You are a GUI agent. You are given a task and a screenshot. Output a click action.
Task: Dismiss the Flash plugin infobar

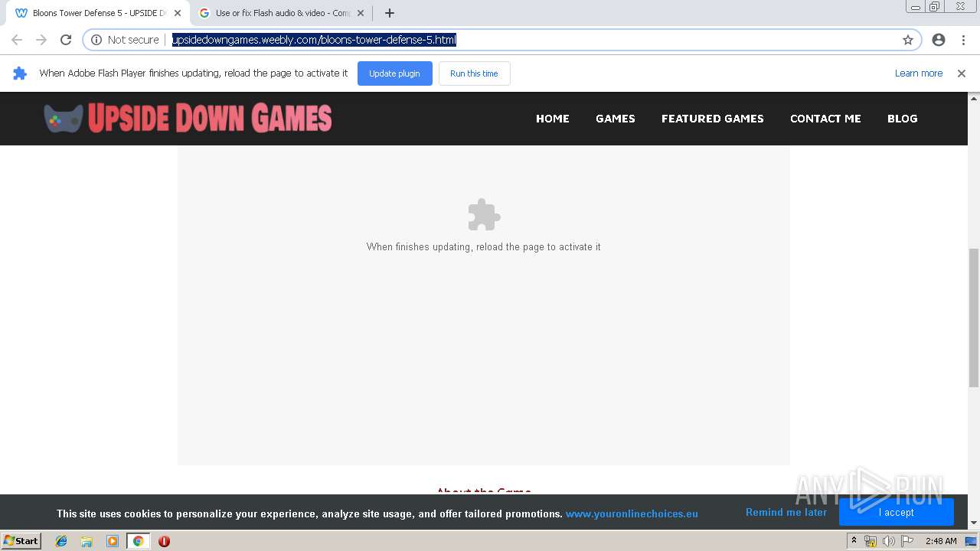[962, 73]
